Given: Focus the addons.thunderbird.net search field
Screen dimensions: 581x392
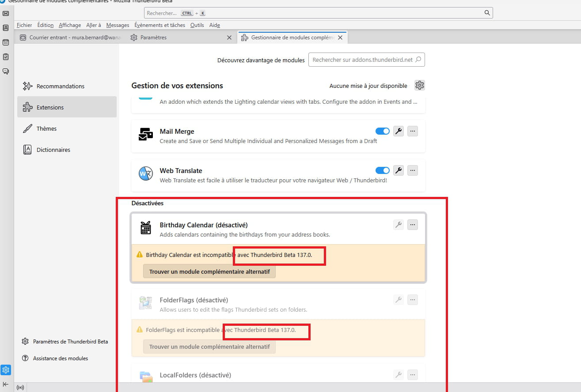Looking at the screenshot, I should tap(367, 60).
